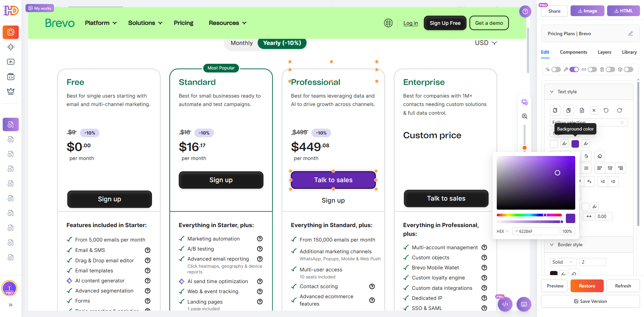Open the Solid border style dropdown
The width and height of the screenshot is (644, 317).
point(563,262)
